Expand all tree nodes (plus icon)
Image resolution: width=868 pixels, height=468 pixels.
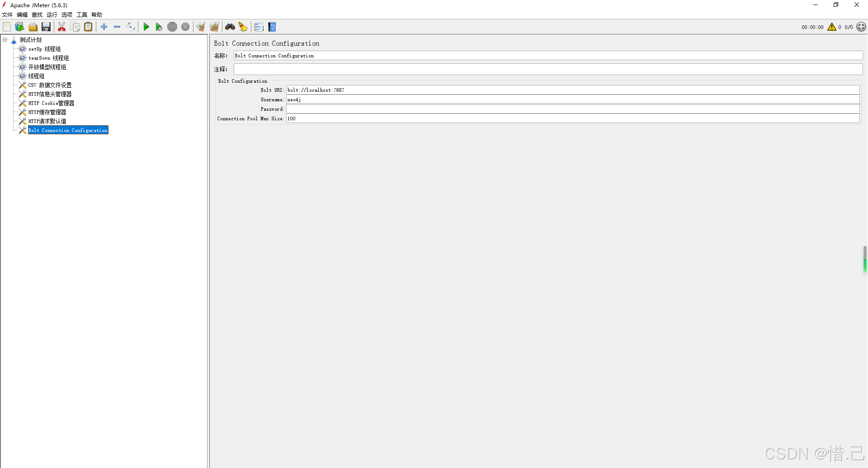(x=104, y=27)
